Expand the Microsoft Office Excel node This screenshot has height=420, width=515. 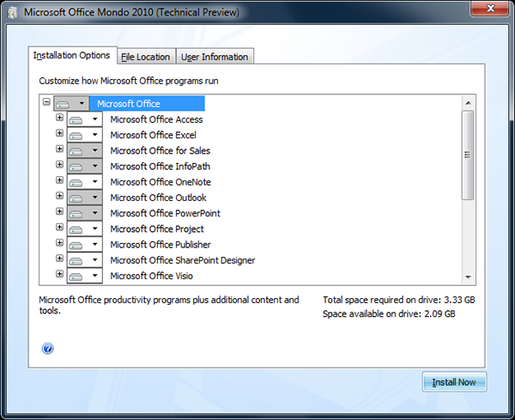click(x=59, y=133)
